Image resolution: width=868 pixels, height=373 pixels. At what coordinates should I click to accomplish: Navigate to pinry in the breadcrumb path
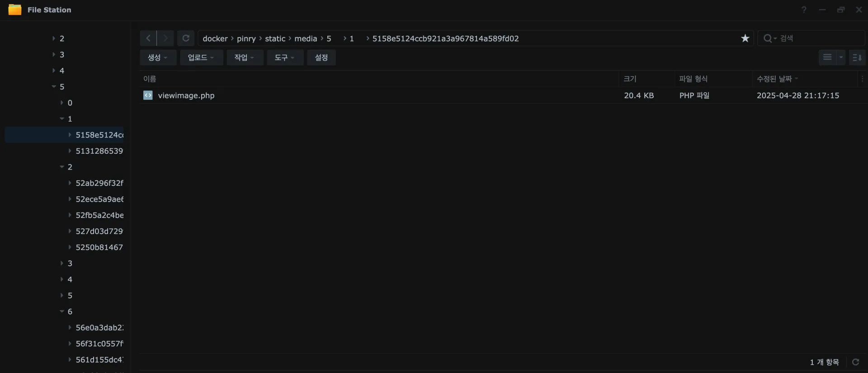pos(246,38)
